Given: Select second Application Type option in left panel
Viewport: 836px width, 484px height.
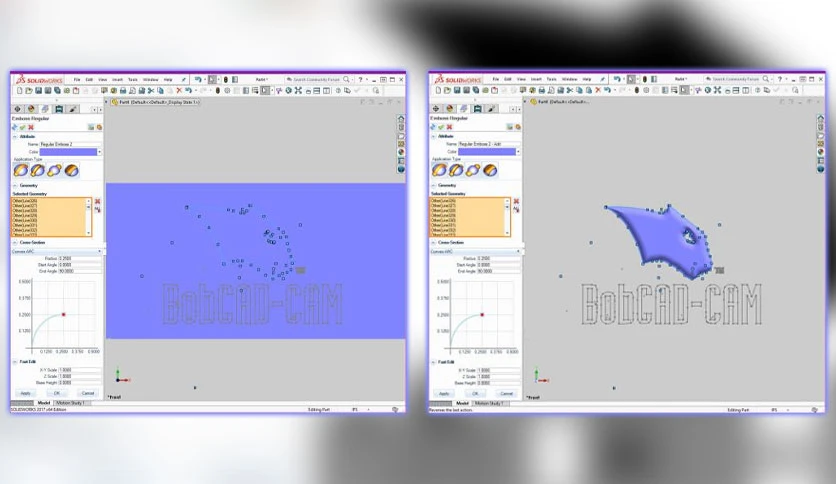Looking at the screenshot, I should (38, 171).
